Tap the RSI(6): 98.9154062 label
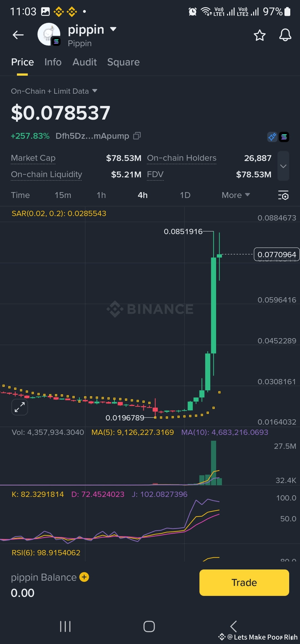The height and width of the screenshot is (644, 300). click(46, 553)
